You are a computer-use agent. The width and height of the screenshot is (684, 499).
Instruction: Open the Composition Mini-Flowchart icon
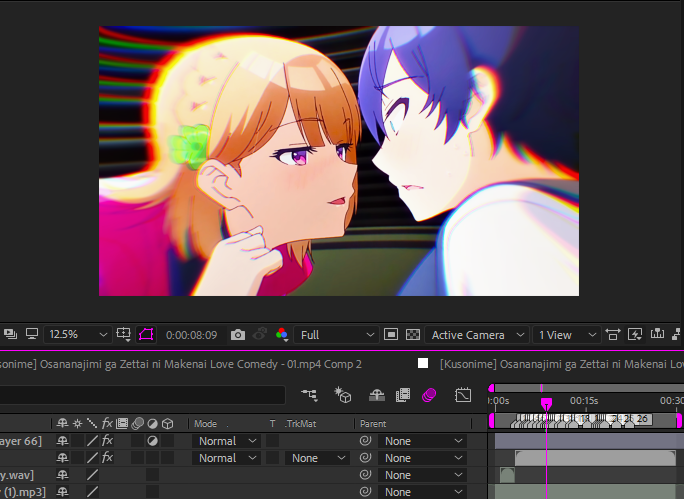pos(309,395)
